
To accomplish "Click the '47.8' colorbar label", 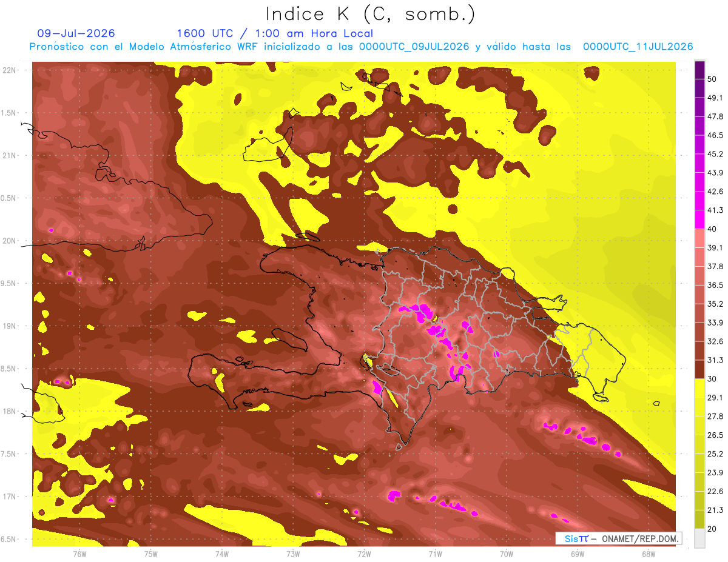I will 715,116.
